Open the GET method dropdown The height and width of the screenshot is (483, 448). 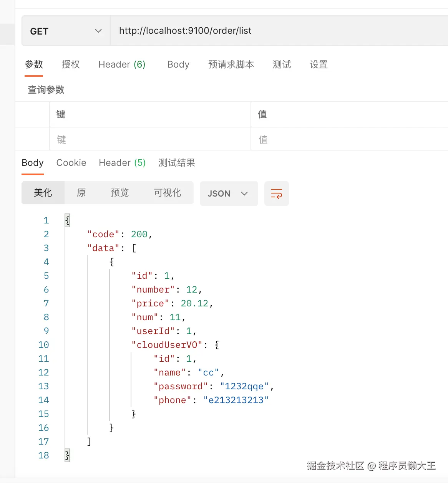[x=66, y=31]
